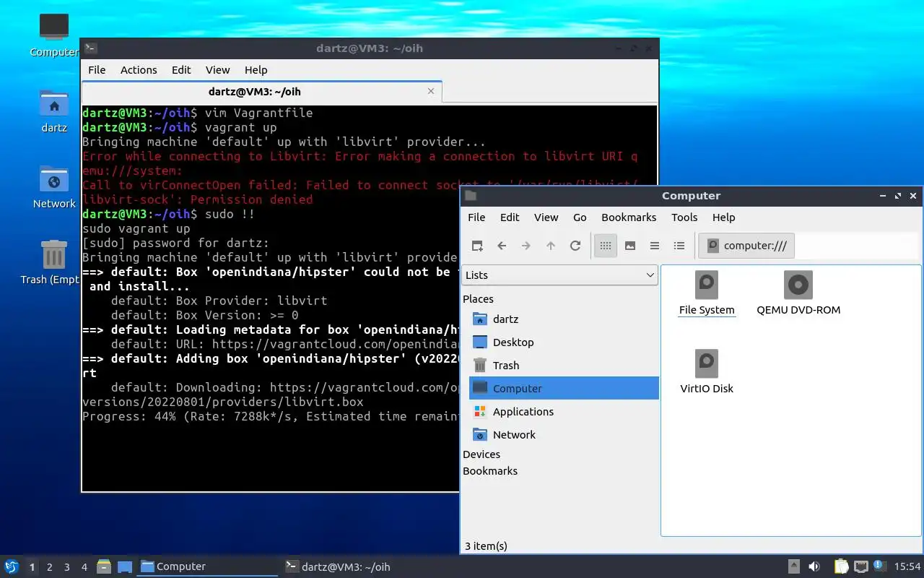Click the 15:54 panel clock
924x578 pixels.
907,566
